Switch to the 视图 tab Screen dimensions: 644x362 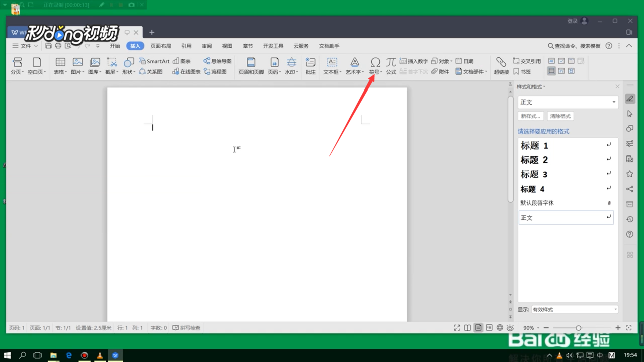coord(227,46)
